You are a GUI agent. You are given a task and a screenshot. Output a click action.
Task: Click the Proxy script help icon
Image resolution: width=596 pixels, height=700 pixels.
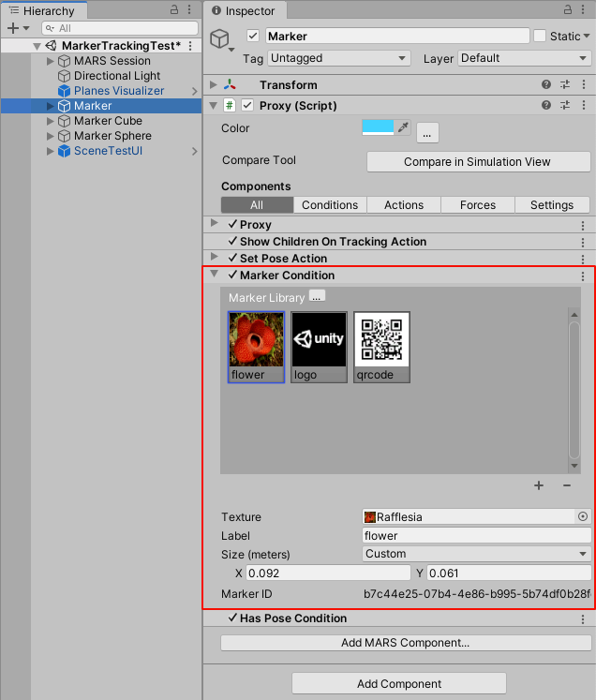pyautogui.click(x=546, y=106)
